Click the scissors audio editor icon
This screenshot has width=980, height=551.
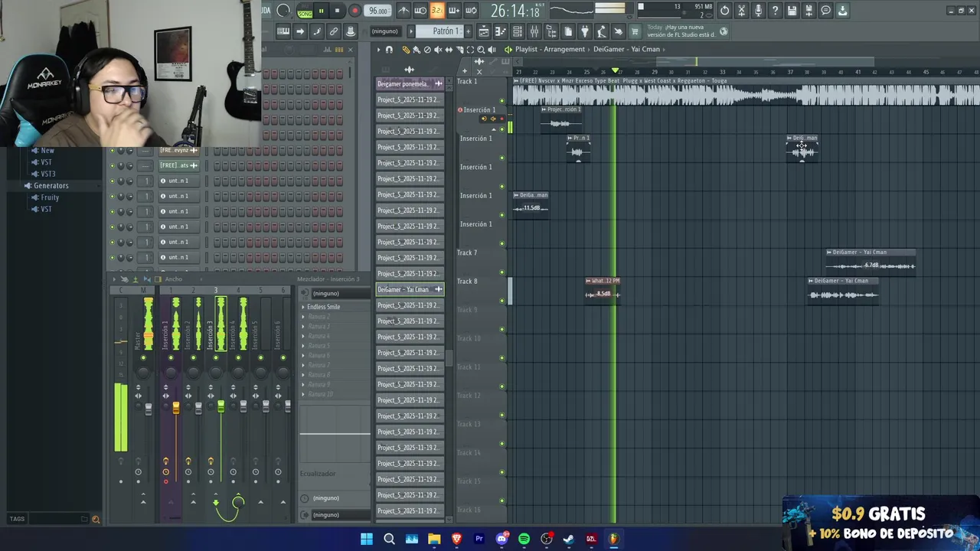pos(741,11)
